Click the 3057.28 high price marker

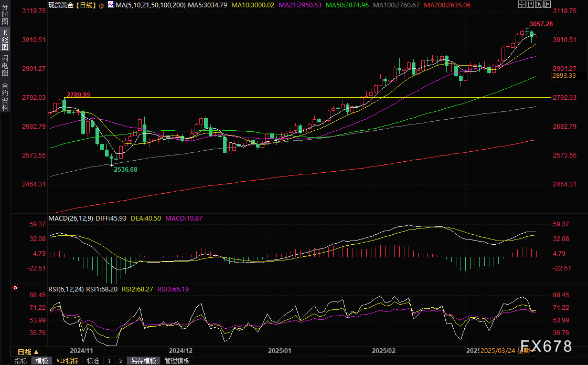point(541,24)
